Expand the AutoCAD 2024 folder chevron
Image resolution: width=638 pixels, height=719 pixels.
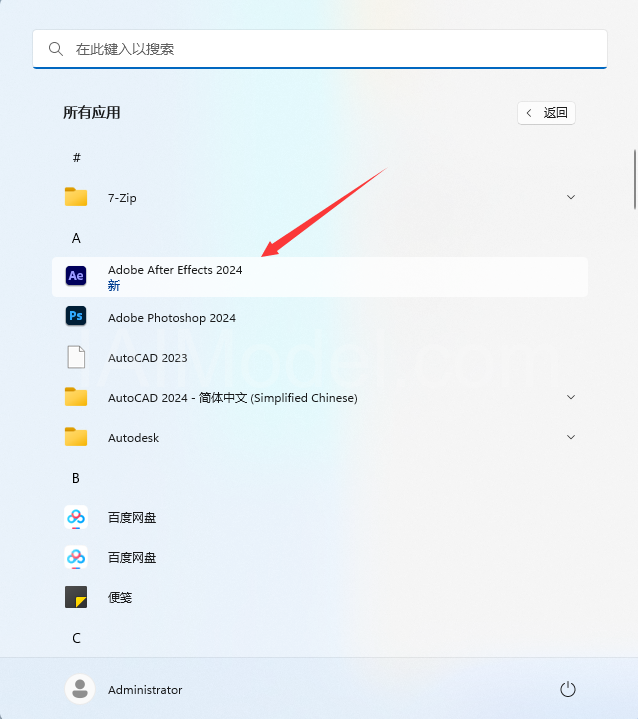click(x=571, y=397)
